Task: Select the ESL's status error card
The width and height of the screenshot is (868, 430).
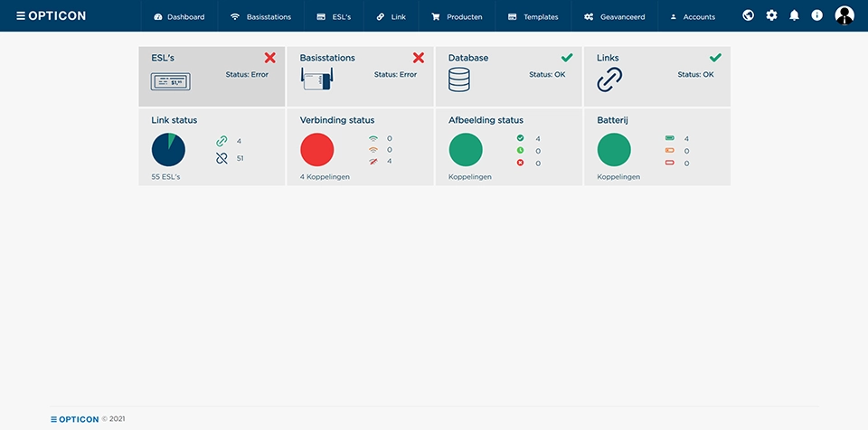Action: (x=212, y=76)
